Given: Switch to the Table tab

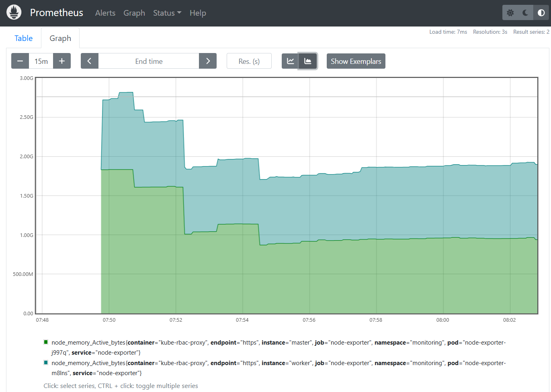Looking at the screenshot, I should 24,38.
